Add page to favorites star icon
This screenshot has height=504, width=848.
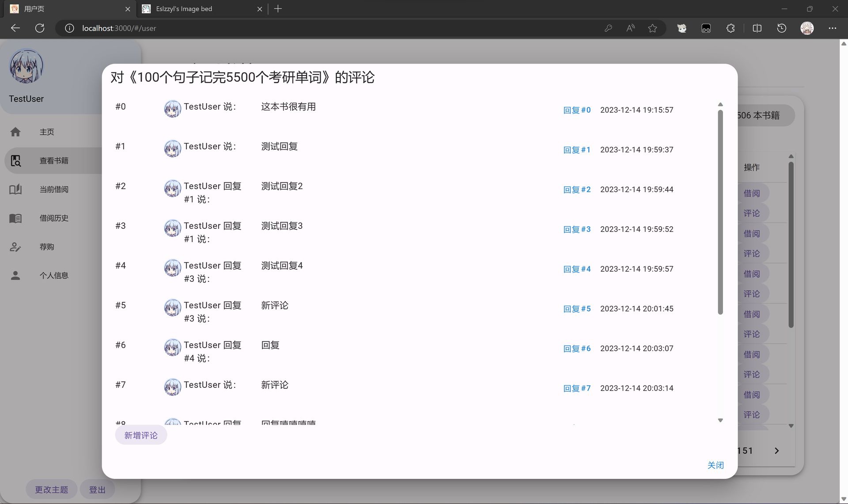652,28
